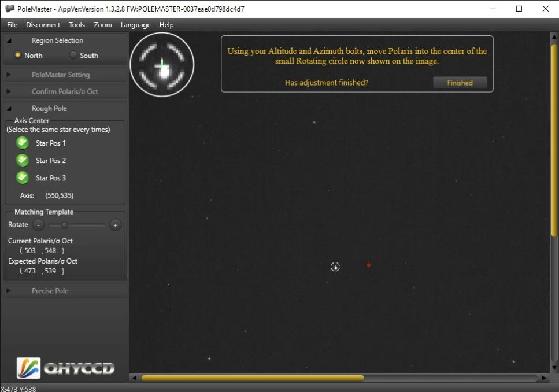Click the QHYCCD logo

pyautogui.click(x=65, y=368)
